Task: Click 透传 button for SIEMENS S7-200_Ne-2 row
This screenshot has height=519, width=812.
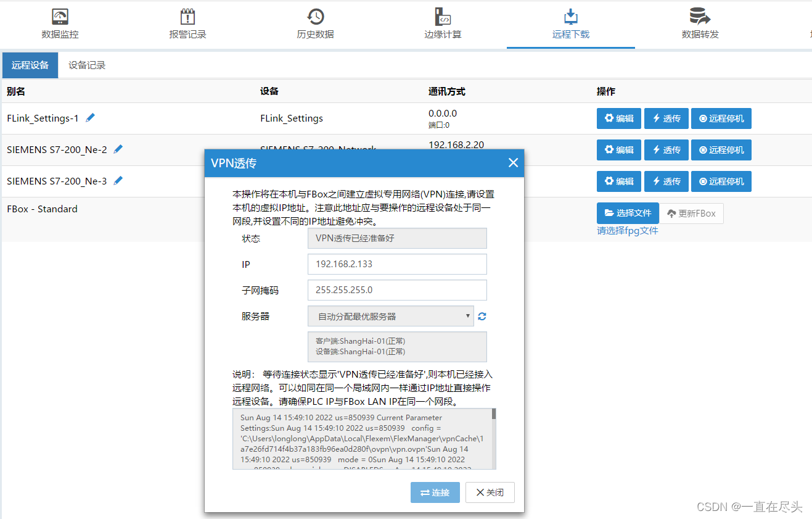Action: click(666, 150)
